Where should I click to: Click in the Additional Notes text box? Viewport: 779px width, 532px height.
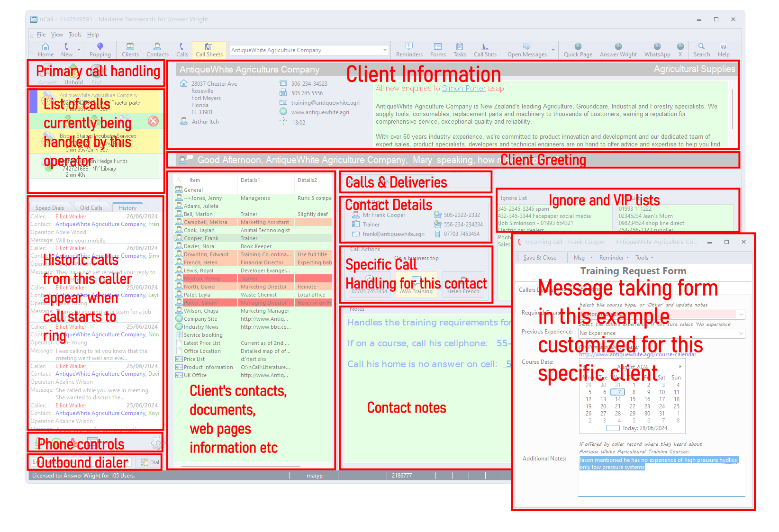pos(661,476)
